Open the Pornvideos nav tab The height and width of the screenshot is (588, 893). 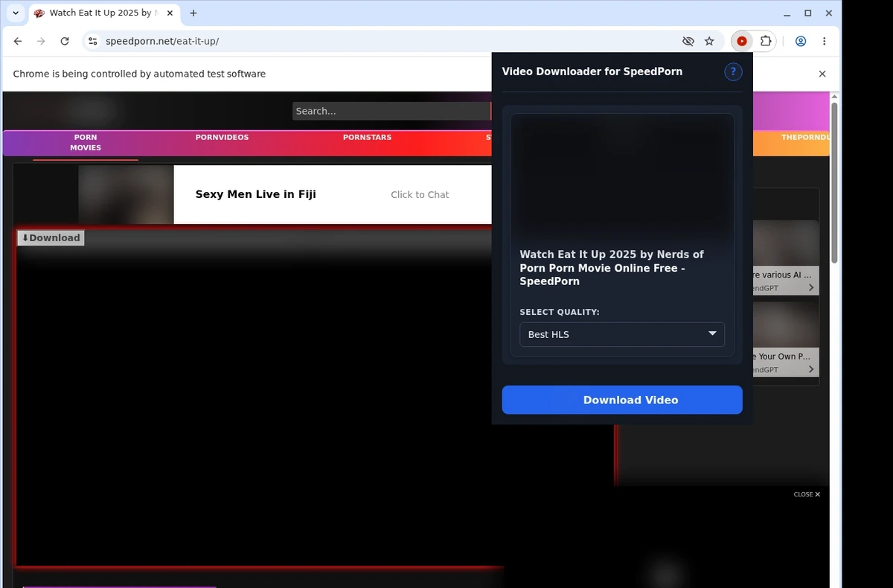[222, 137]
